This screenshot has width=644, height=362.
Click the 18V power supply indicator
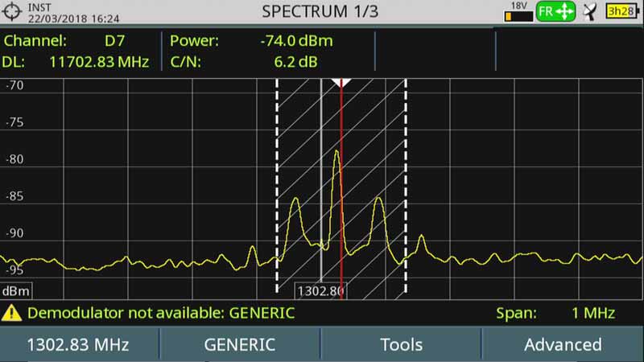(518, 11)
